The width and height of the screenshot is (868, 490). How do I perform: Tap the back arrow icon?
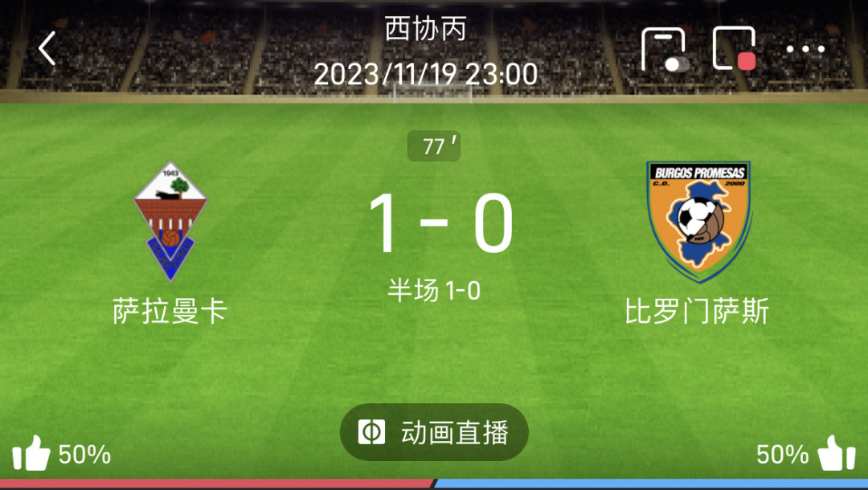47,49
